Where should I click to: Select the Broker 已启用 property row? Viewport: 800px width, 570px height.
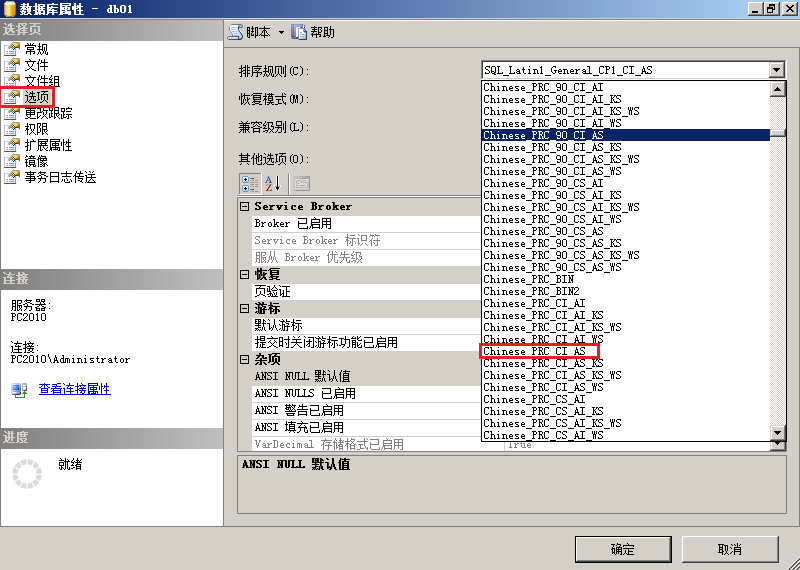(x=366, y=224)
